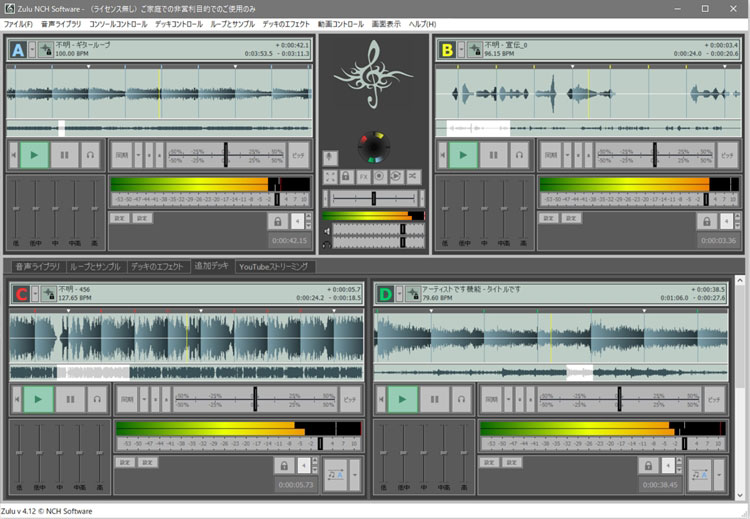Pause the track on deck C
750x519 pixels.
coord(70,399)
